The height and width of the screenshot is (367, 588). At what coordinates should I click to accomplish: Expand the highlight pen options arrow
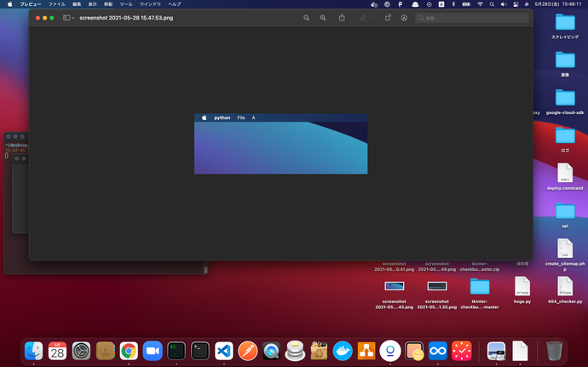tap(375, 18)
